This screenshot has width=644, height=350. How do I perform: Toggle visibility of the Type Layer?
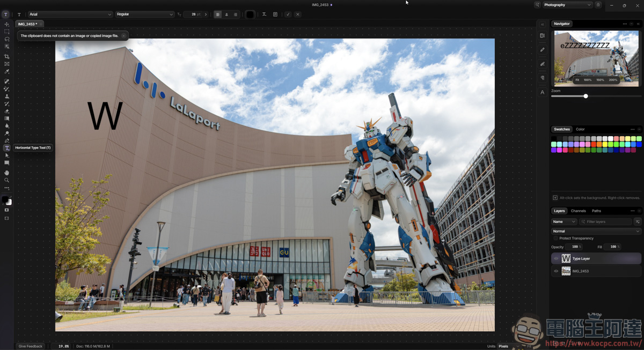coord(556,258)
